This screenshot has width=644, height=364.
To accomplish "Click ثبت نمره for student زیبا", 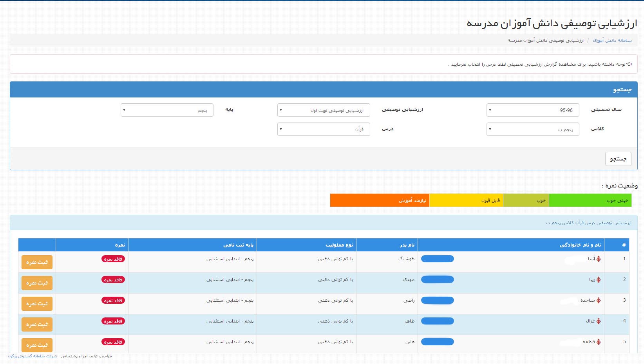I will click(x=37, y=283).
